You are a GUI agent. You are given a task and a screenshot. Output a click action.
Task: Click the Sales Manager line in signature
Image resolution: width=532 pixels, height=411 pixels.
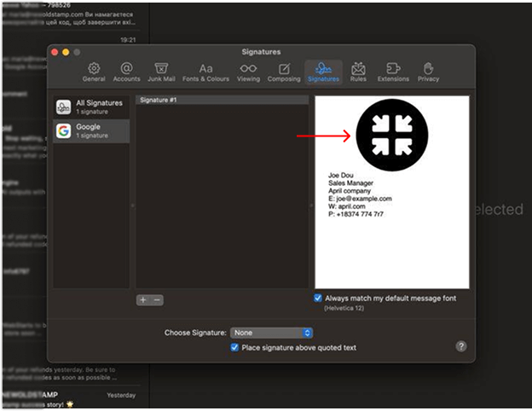[350, 183]
